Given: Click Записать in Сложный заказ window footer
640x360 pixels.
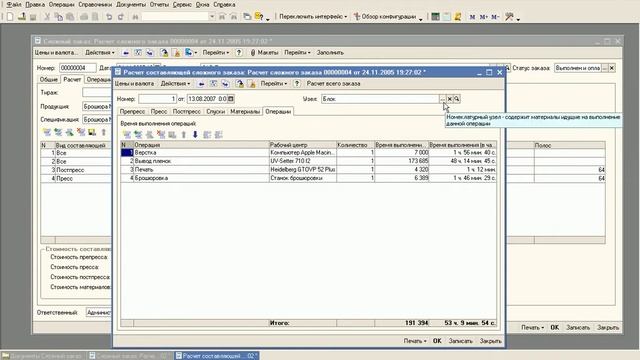Looking at the screenshot, I should point(578,327).
